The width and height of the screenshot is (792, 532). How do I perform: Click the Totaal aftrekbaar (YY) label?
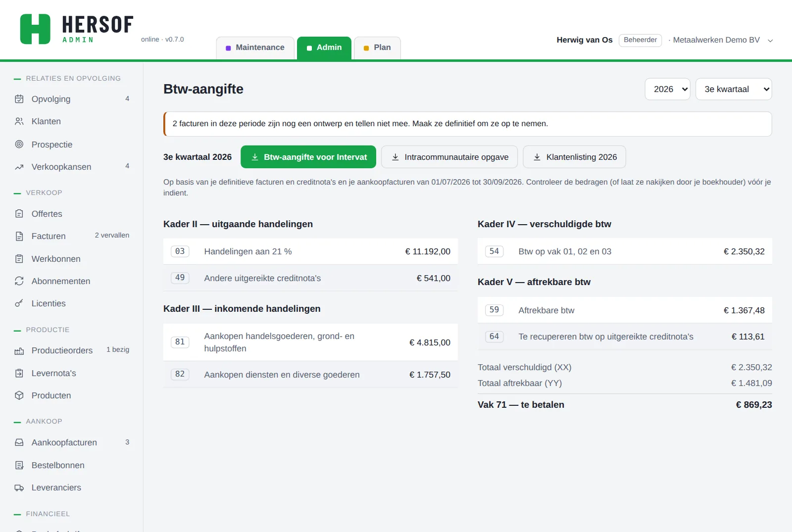(x=520, y=383)
